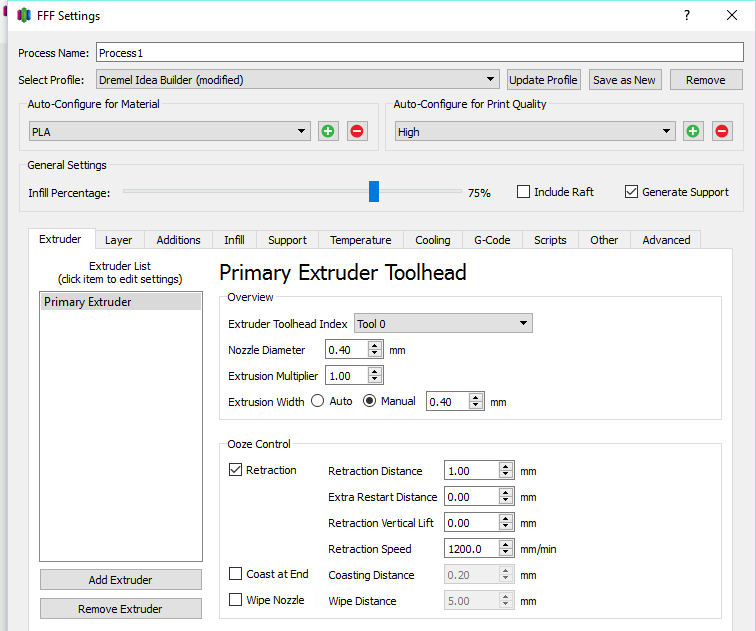Select Auto extrusion width radio button
Screen dimensions: 756x631
(x=318, y=401)
